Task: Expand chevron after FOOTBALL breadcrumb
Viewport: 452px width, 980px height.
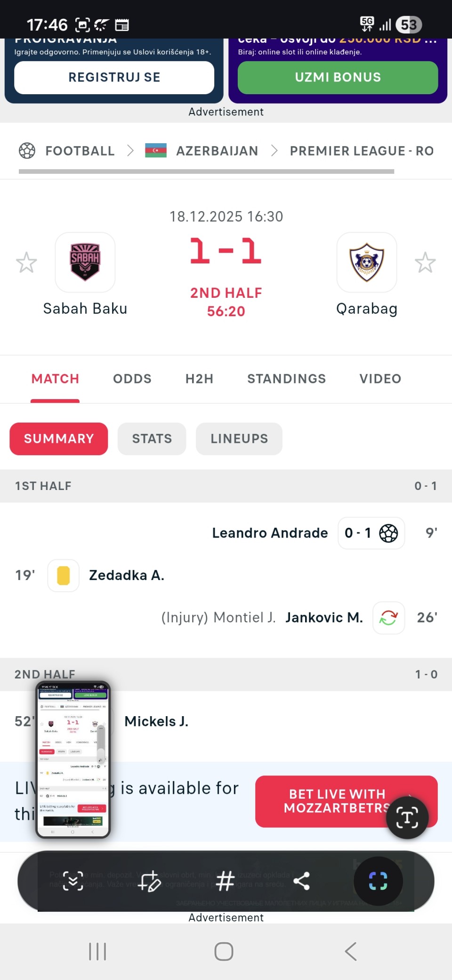Action: [130, 151]
